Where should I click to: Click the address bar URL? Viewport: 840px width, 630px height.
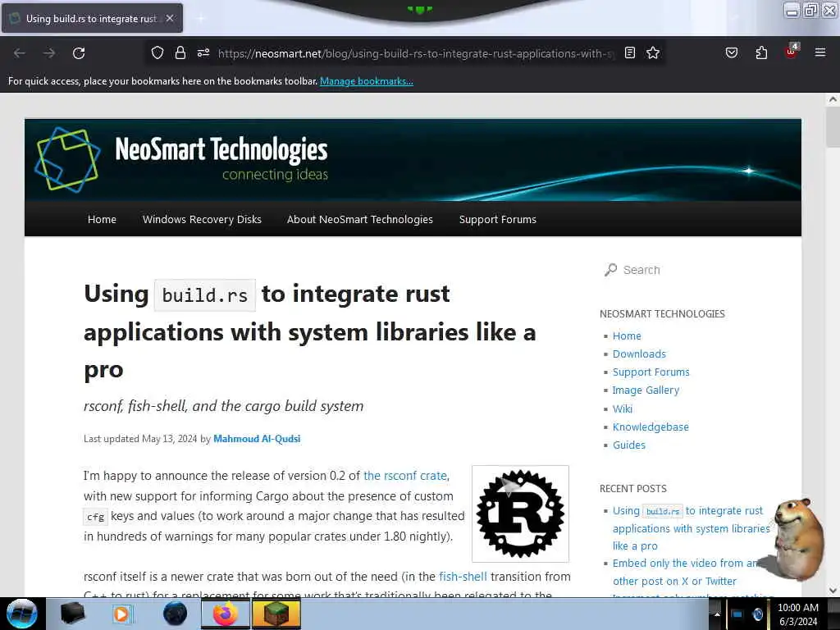[416, 53]
